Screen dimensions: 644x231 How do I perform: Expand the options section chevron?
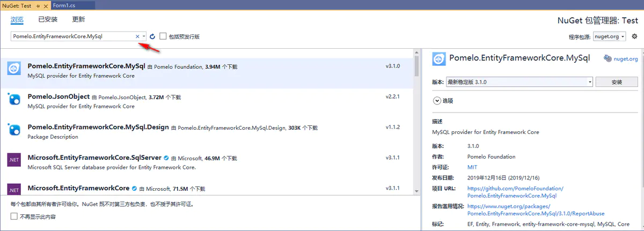pos(436,100)
